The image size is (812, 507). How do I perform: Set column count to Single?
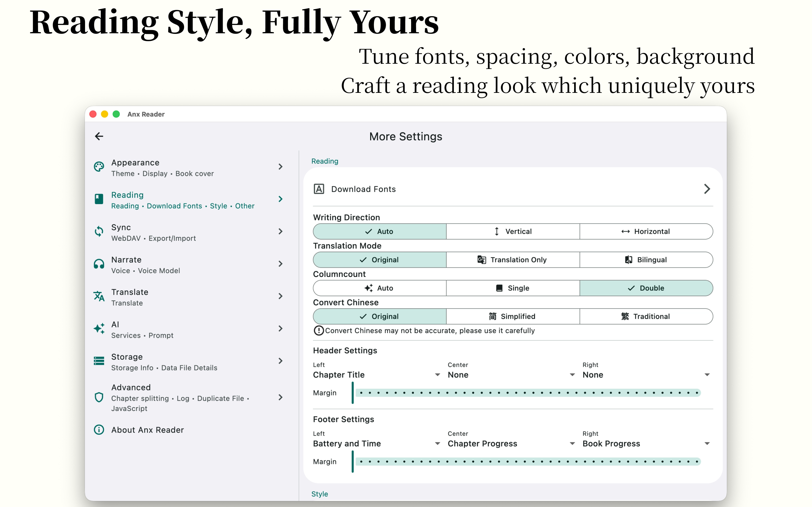click(x=513, y=288)
